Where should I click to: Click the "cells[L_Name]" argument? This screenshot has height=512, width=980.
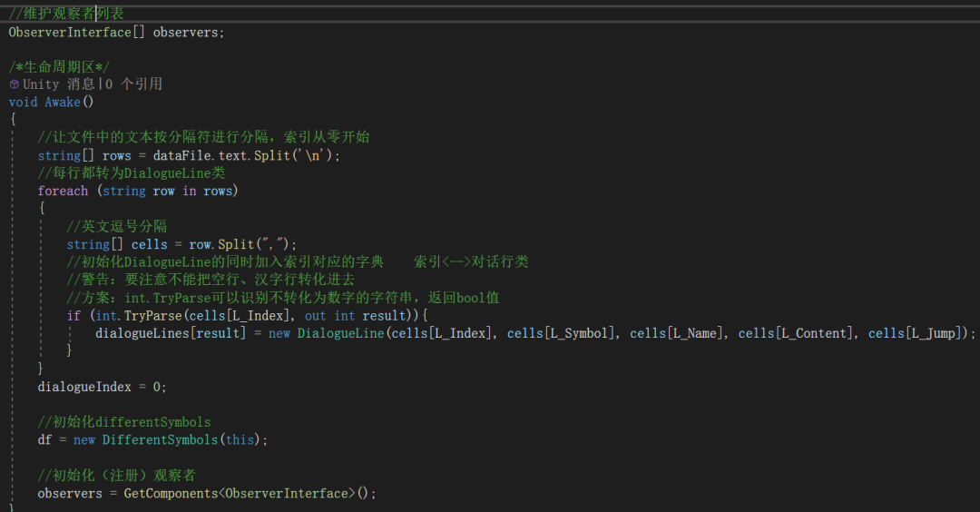(676, 334)
